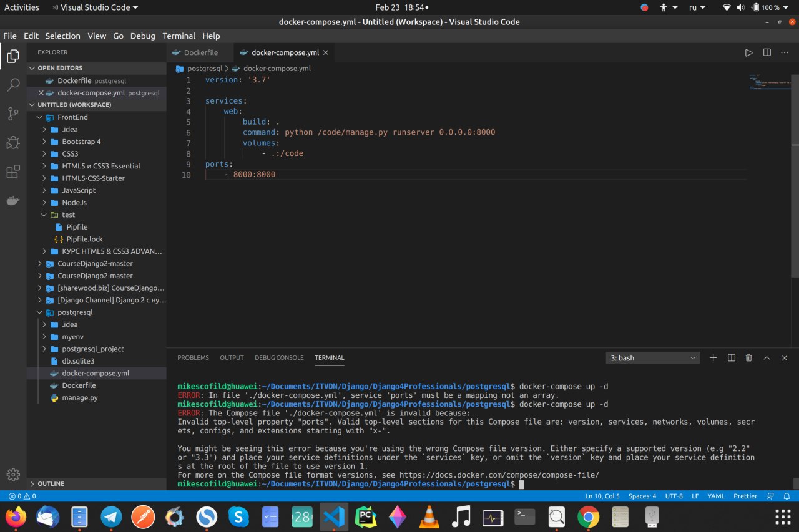799x532 pixels.
Task: Open the Search view in activity bar
Action: (x=13, y=85)
